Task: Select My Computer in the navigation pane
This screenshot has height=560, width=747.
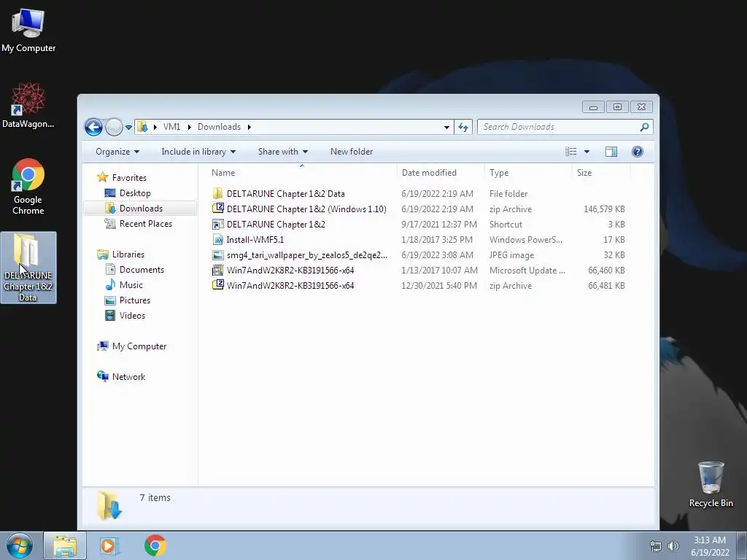Action: (x=139, y=346)
